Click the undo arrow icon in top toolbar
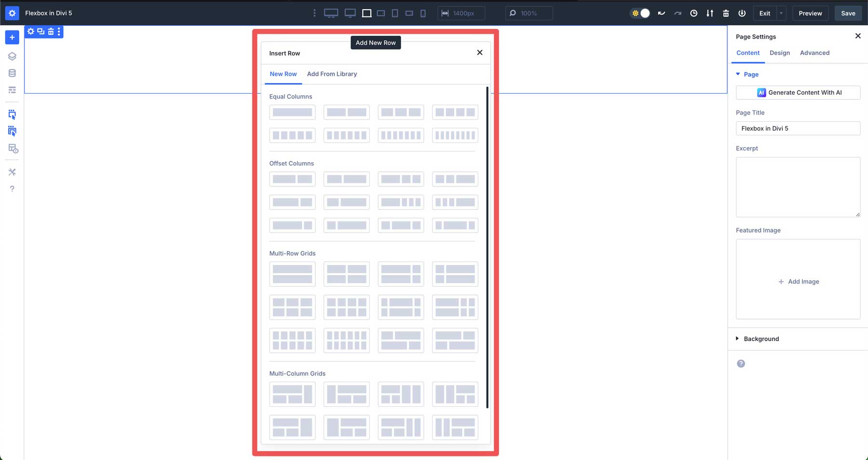This screenshot has width=868, height=460. tap(661, 13)
